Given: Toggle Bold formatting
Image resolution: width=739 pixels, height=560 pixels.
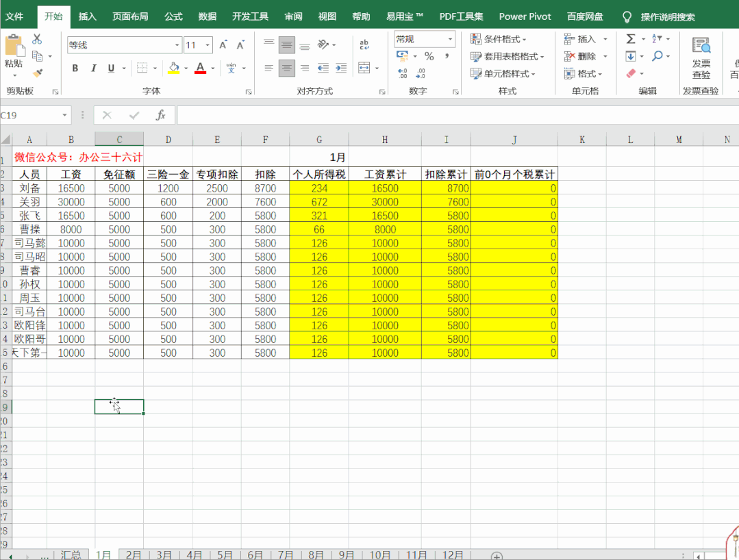Looking at the screenshot, I should (x=75, y=68).
